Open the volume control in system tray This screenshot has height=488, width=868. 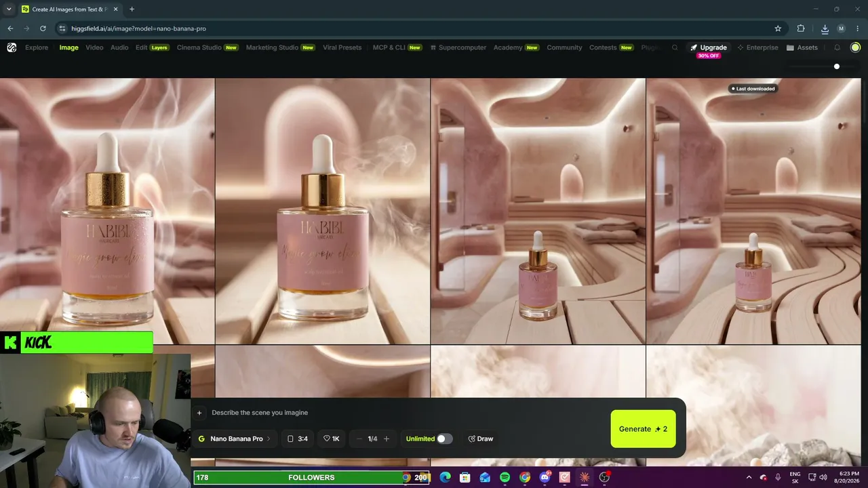pos(824,477)
